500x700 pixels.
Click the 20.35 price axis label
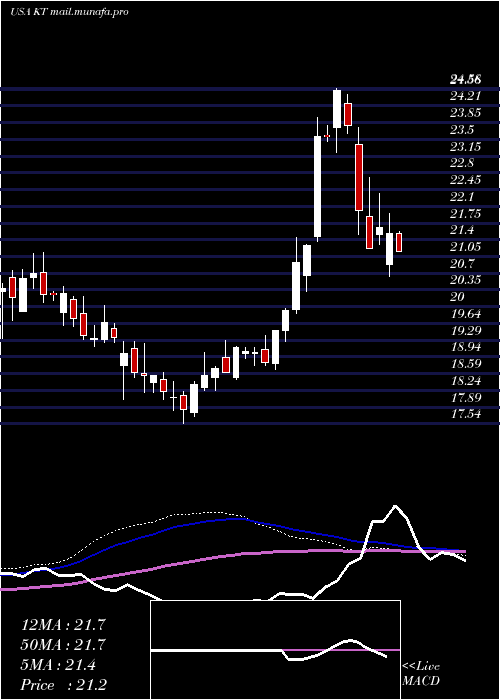click(x=466, y=280)
